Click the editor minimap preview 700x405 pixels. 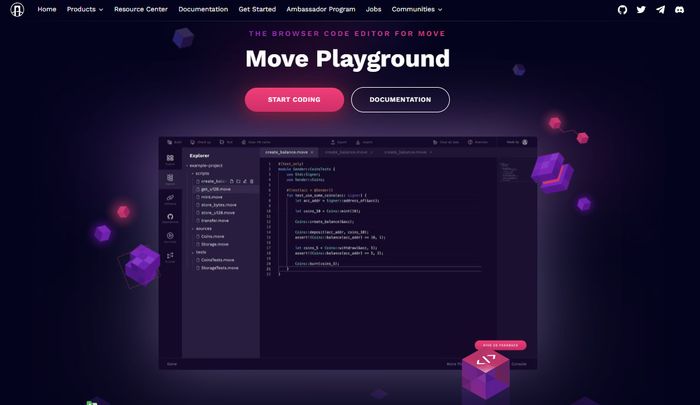coord(509,172)
